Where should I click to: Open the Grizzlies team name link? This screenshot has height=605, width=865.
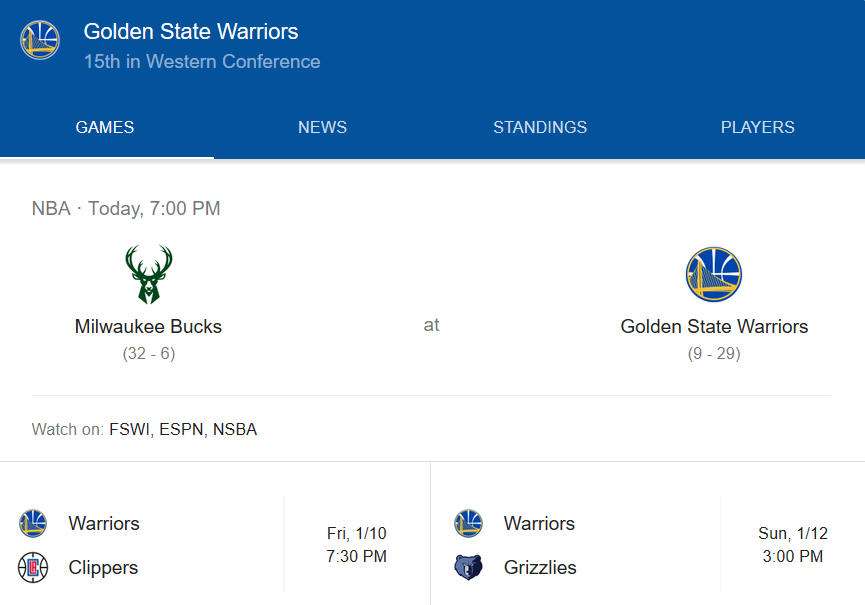540,568
